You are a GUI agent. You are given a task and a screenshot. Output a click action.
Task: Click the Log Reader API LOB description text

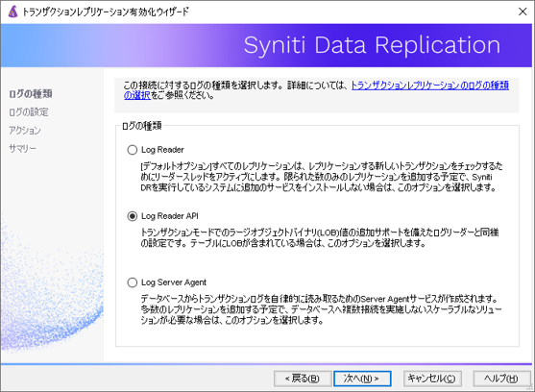tap(320, 237)
